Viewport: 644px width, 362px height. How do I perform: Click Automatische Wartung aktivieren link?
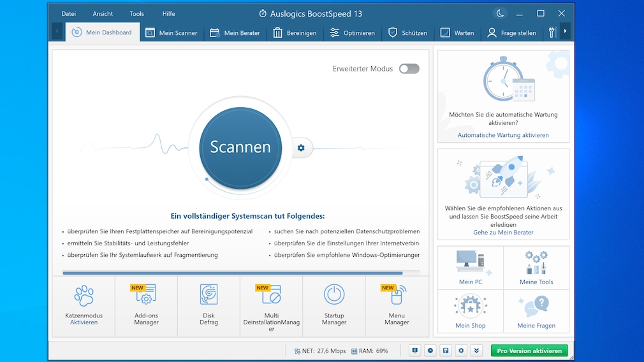(x=503, y=135)
